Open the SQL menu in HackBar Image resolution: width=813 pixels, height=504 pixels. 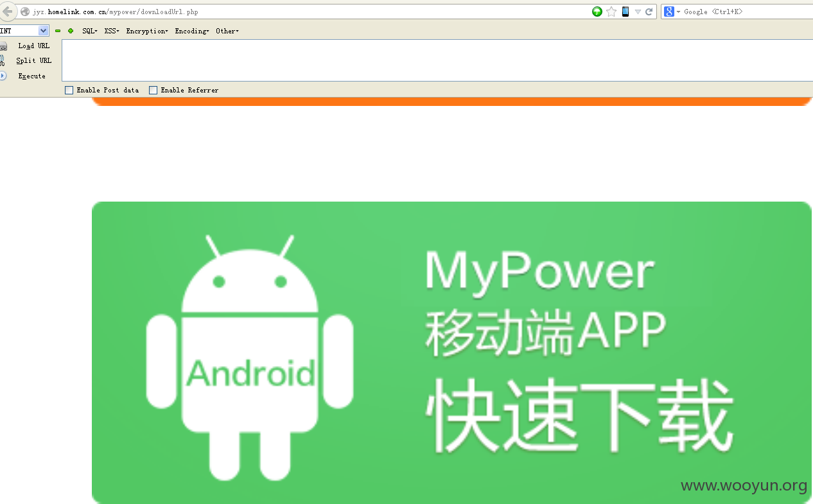[90, 31]
